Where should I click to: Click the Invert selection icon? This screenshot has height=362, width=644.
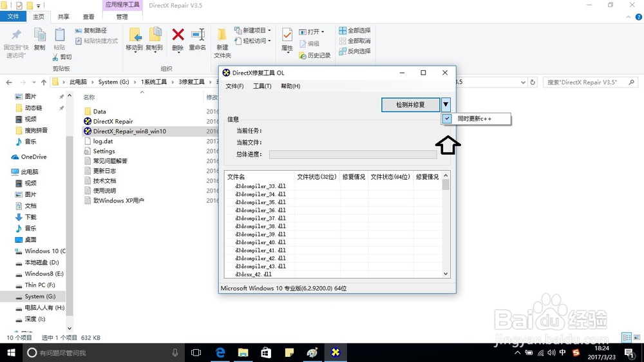click(343, 52)
